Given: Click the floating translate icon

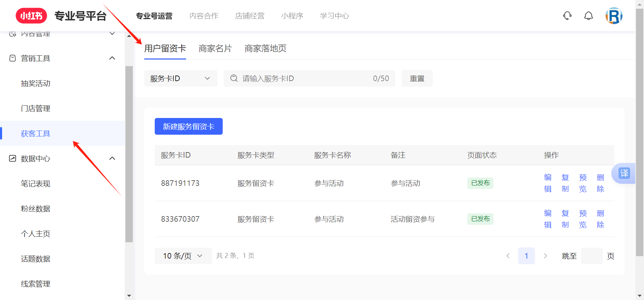Looking at the screenshot, I should point(624,173).
